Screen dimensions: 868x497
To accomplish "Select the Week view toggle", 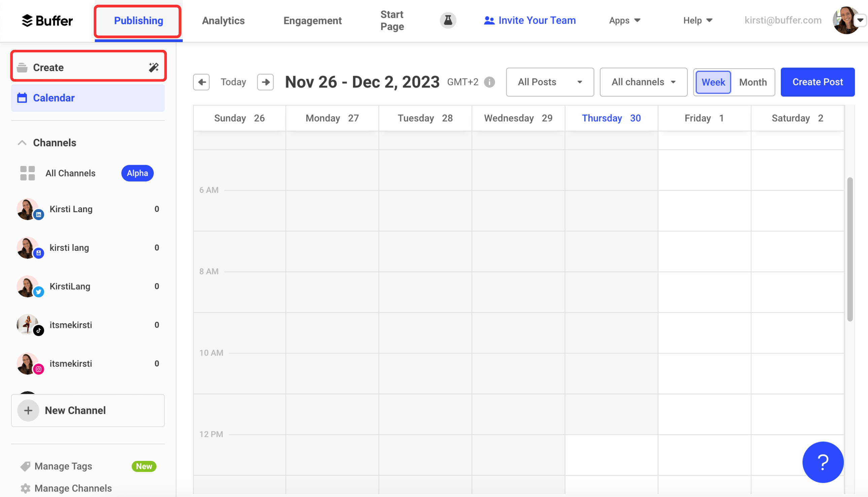I will (713, 82).
